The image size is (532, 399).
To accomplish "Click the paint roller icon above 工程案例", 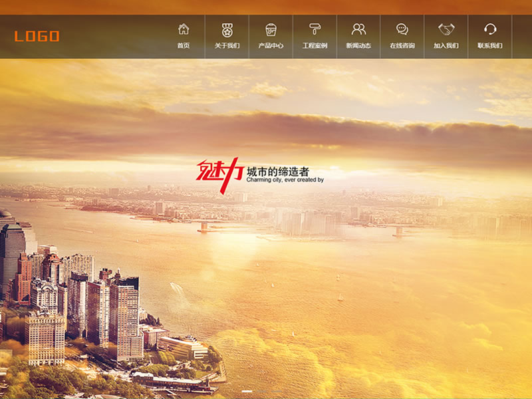I will click(x=315, y=29).
